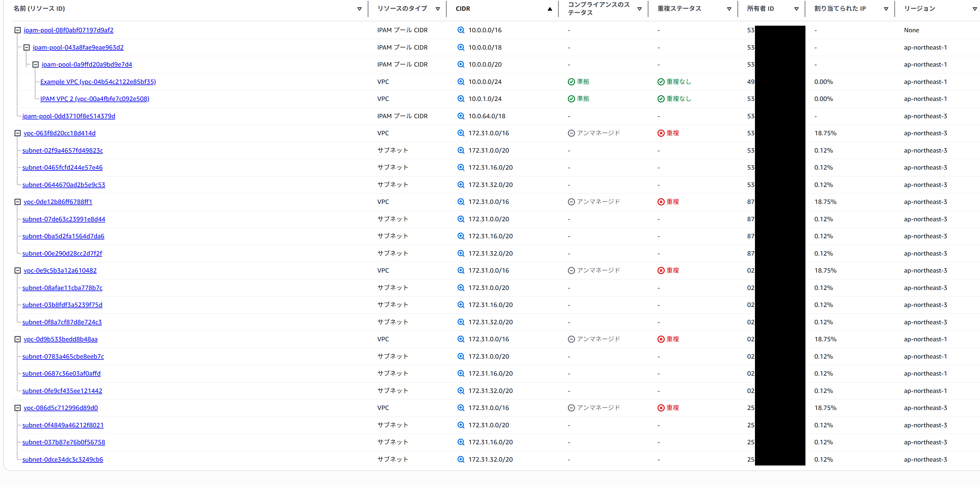Collapse vpc-063f8d20cc18d414d tree node
Screen dimensions: 980x487
click(18, 133)
